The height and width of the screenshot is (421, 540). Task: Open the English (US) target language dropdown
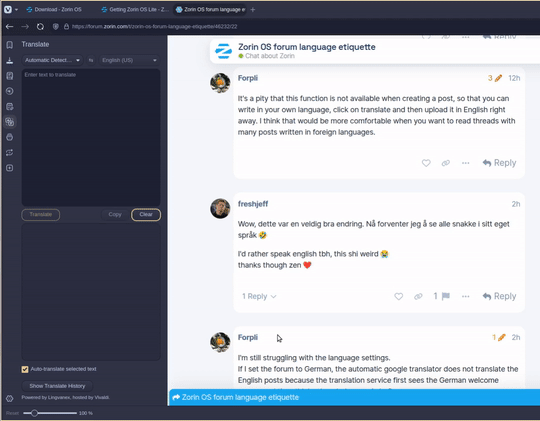click(129, 60)
